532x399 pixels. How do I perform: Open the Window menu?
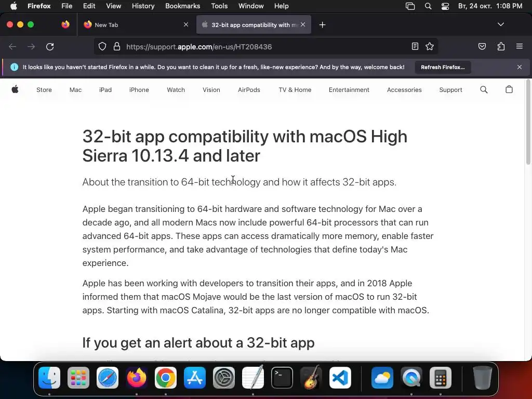coord(251,6)
